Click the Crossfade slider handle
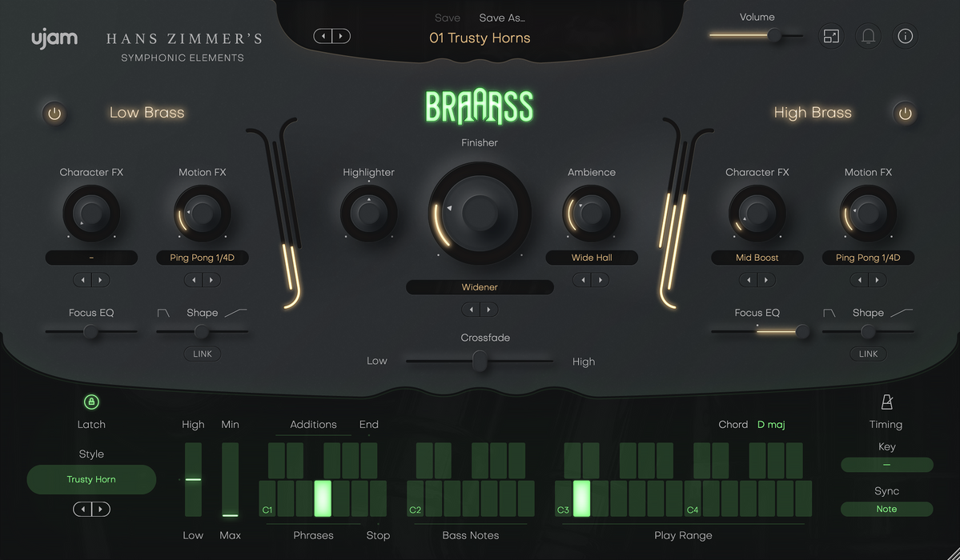960x560 pixels. coord(480,361)
